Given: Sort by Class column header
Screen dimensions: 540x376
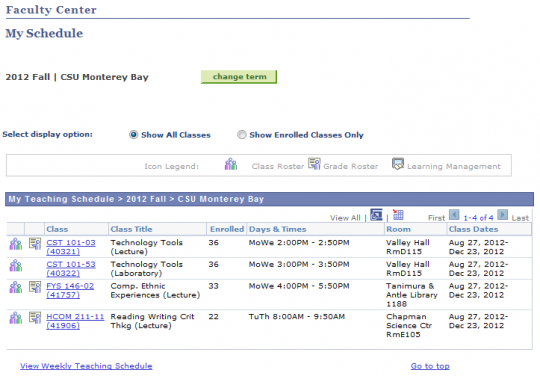Looking at the screenshot, I should click(x=57, y=229).
